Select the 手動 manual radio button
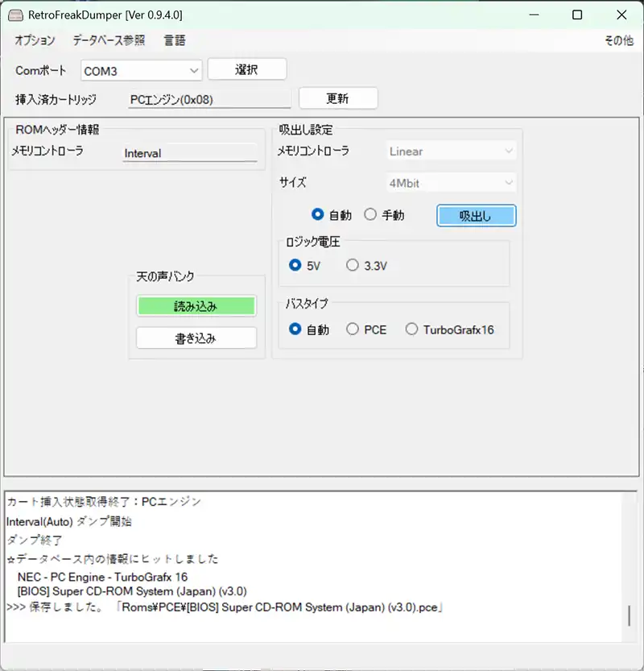Viewport: 644px width, 671px height. click(x=370, y=215)
